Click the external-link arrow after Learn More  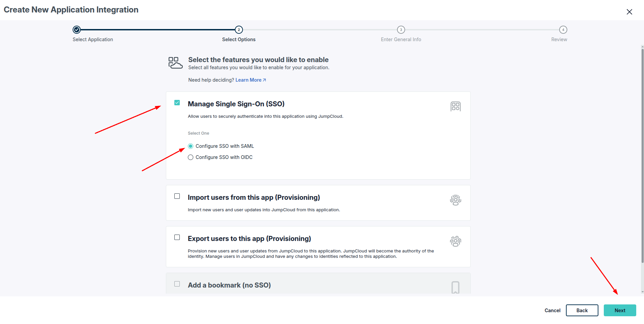(264, 80)
